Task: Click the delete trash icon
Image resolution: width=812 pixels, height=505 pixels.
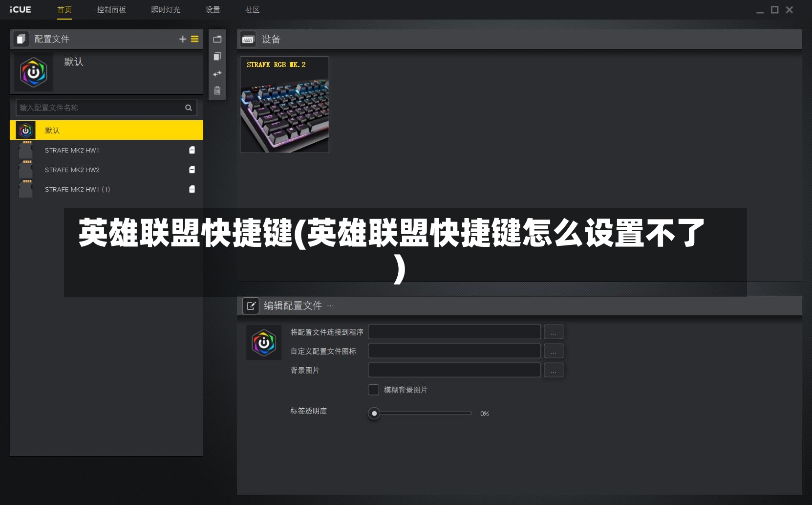Action: 217,90
